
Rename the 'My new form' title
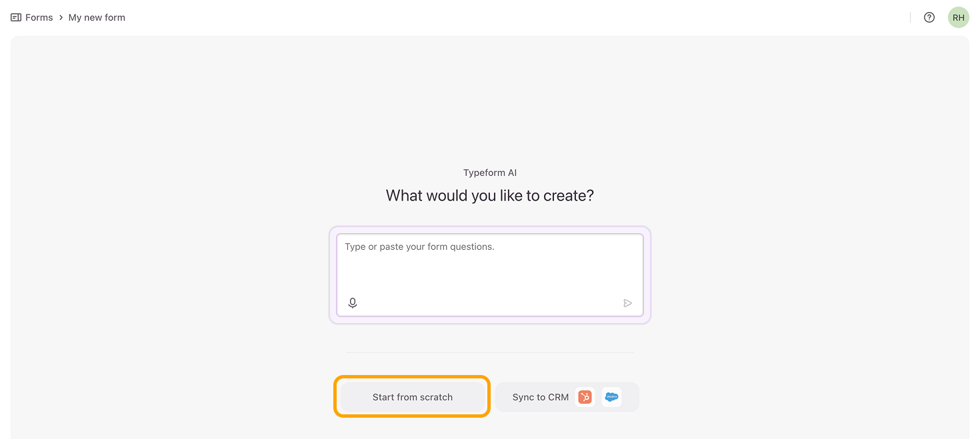[x=97, y=17]
